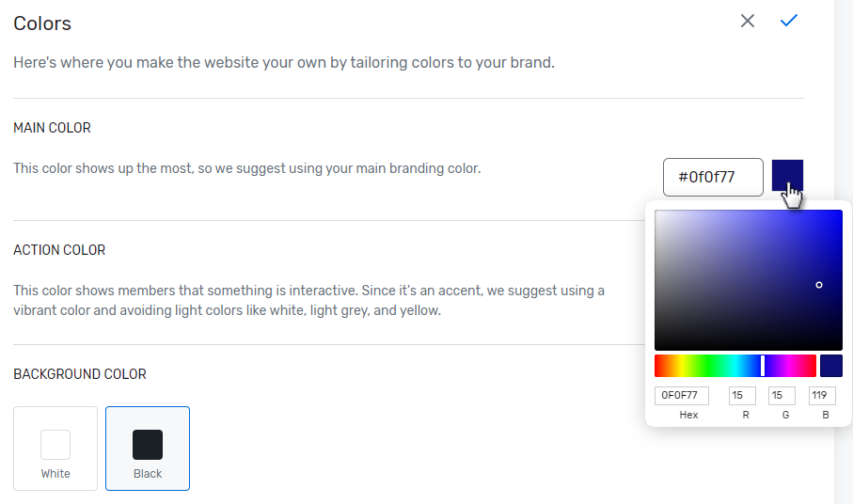Click the main color #0f0f77 text field

(712, 177)
